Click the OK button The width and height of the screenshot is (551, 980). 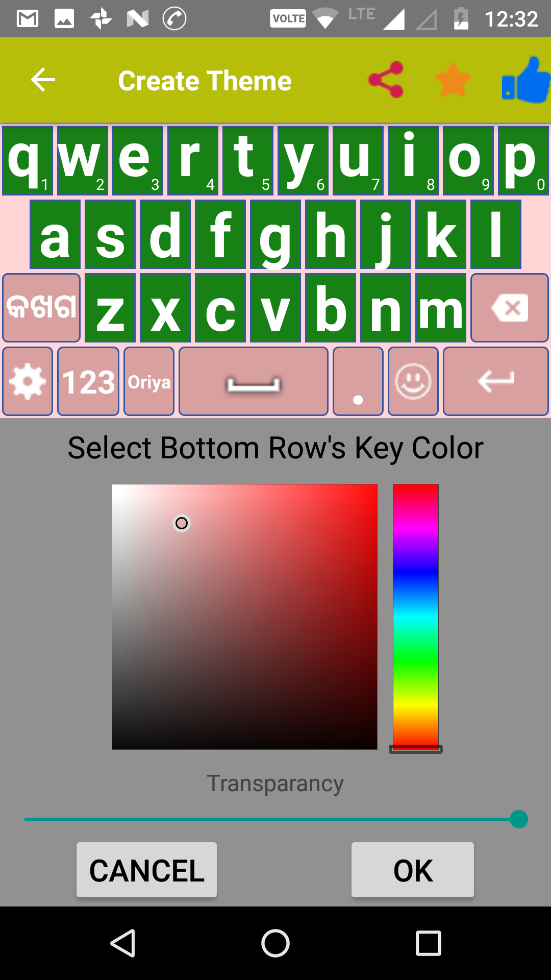[x=413, y=870]
